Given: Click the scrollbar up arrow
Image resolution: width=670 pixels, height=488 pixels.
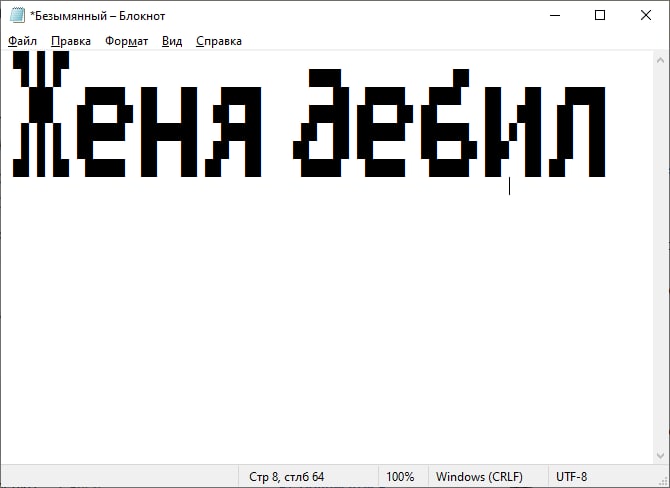Looking at the screenshot, I should click(661, 60).
